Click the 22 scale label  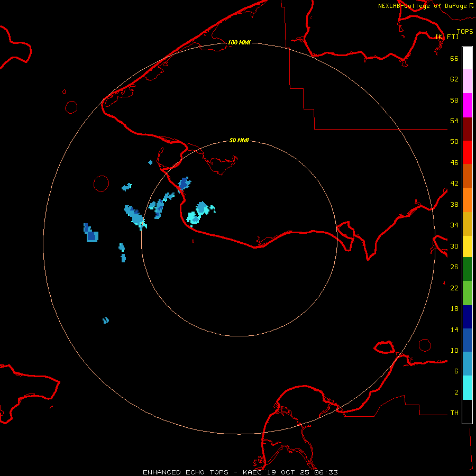pos(454,288)
